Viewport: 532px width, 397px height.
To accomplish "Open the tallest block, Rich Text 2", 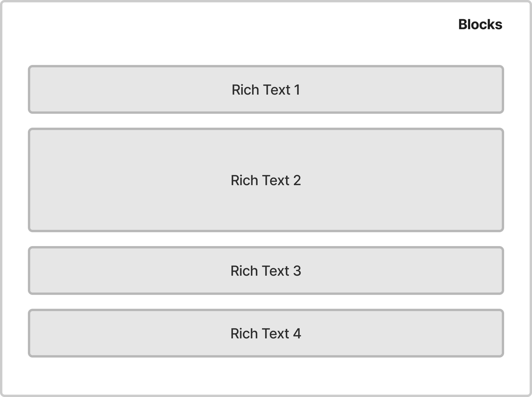I will pyautogui.click(x=266, y=180).
